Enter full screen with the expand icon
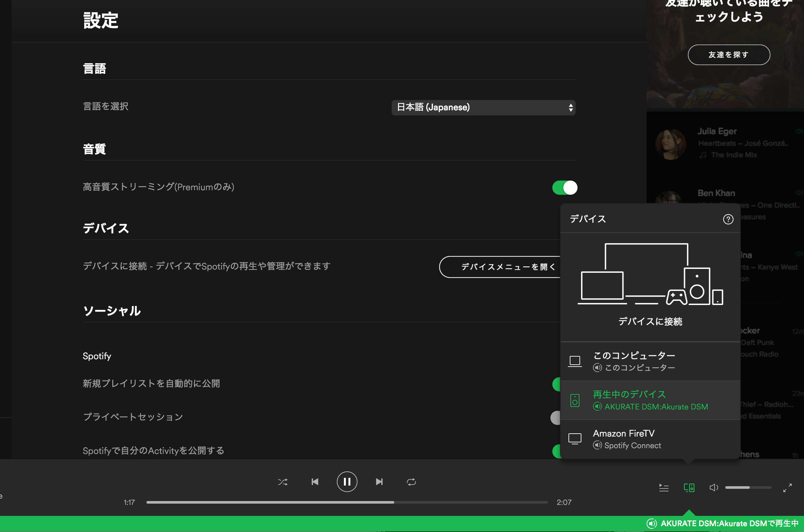 [x=787, y=488]
